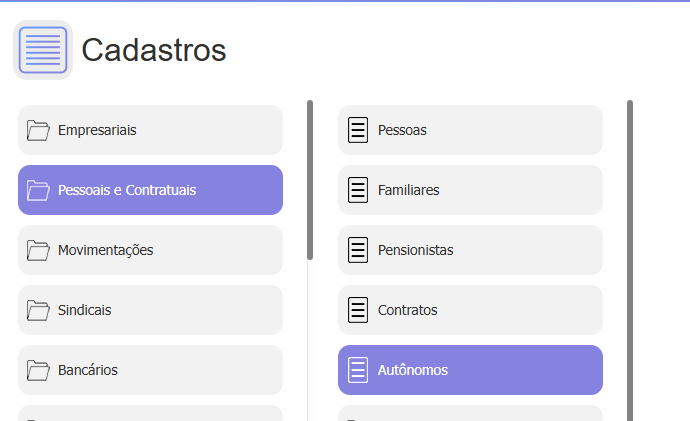Click the folder icon beside Empresariais
This screenshot has height=421, width=690.
(38, 130)
